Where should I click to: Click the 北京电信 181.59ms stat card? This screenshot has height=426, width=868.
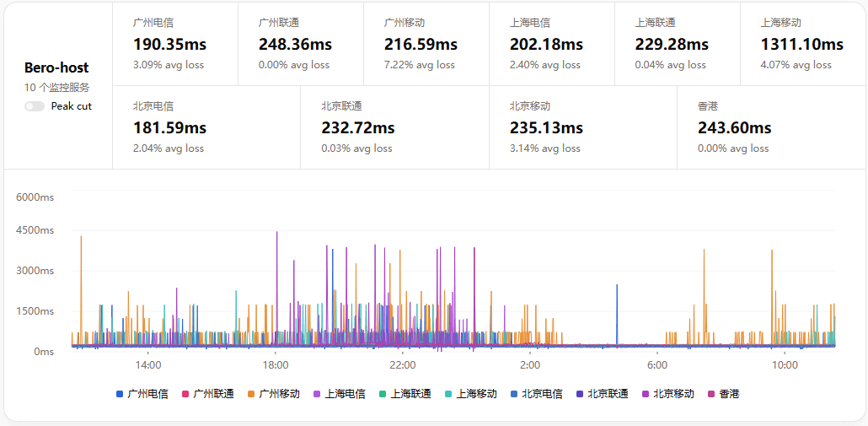point(206,127)
